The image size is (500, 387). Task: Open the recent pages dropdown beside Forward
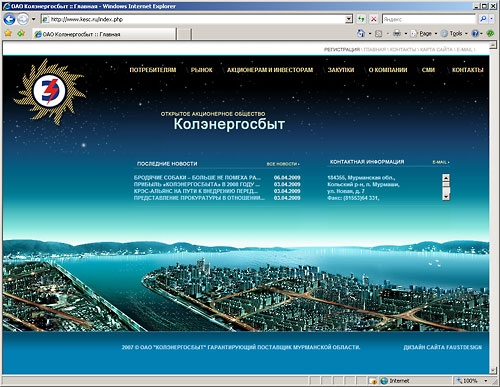33,19
